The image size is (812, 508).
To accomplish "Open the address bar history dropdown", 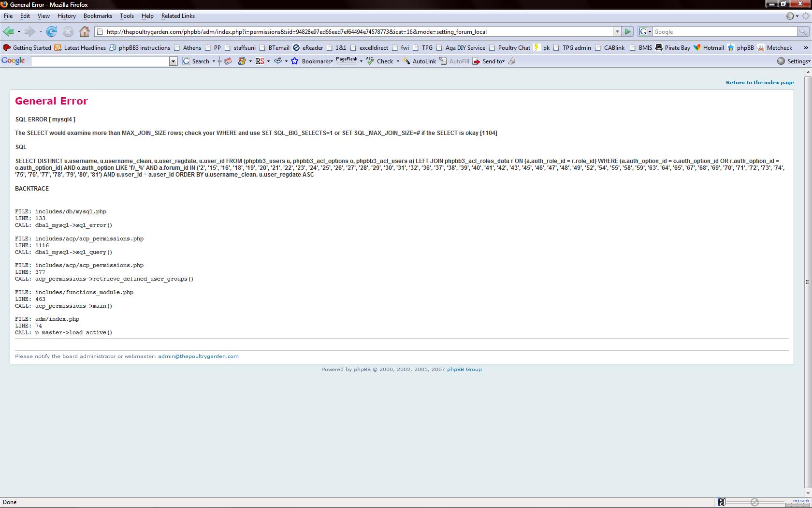I will 617,32.
